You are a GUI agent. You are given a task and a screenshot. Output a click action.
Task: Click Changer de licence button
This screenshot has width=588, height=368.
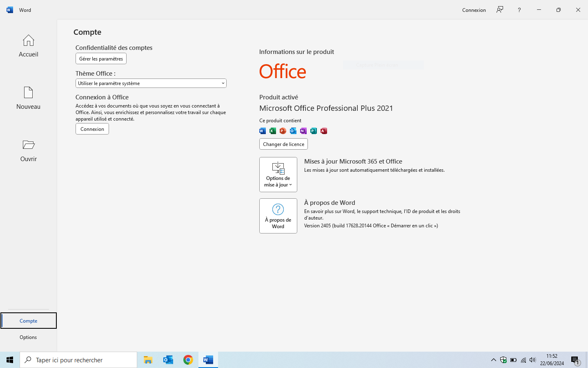(x=283, y=144)
